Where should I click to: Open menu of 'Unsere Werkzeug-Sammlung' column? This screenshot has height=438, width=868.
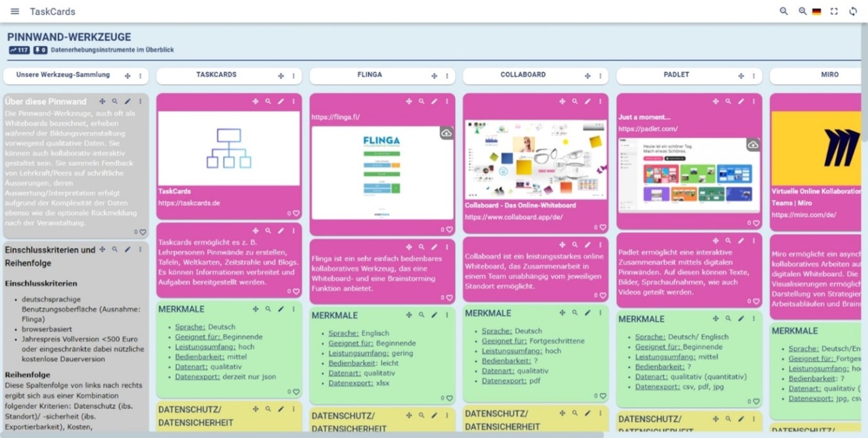140,76
